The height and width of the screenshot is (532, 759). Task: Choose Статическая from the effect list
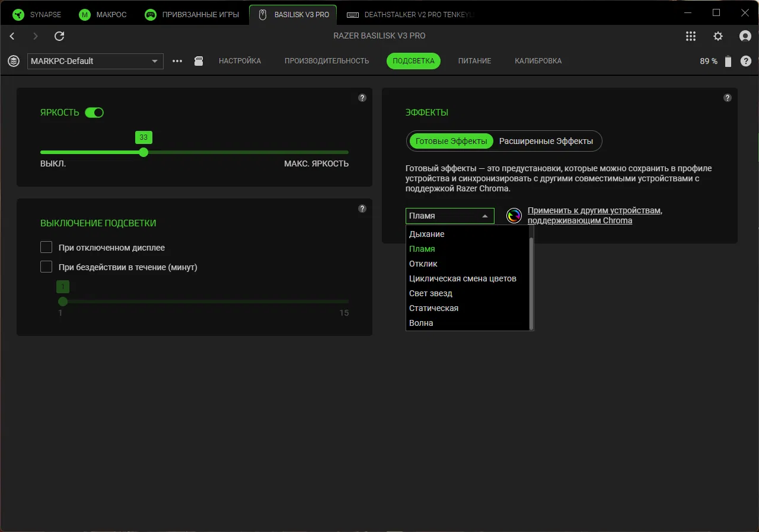tap(467, 308)
